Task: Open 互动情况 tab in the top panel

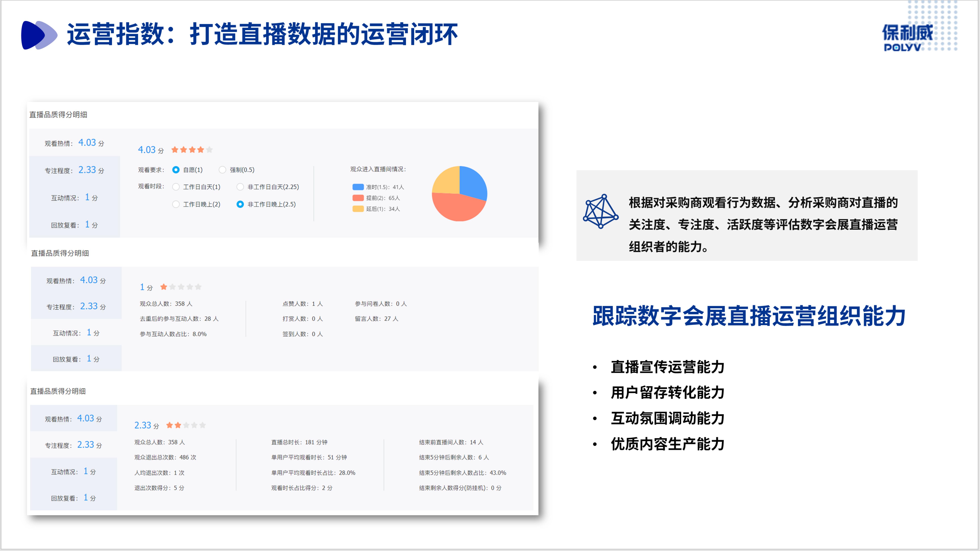Action: (x=74, y=197)
